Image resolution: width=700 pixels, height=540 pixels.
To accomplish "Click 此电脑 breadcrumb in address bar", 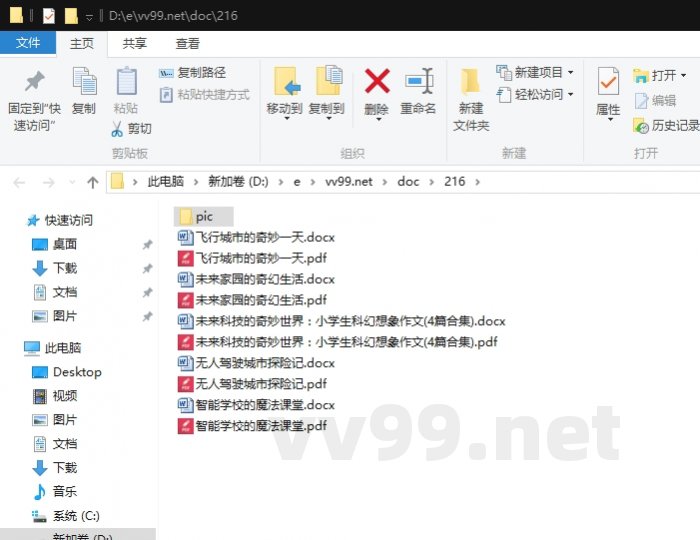I will coord(166,182).
